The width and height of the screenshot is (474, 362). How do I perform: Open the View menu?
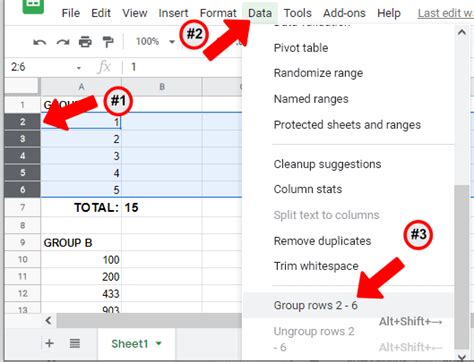pyautogui.click(x=135, y=13)
